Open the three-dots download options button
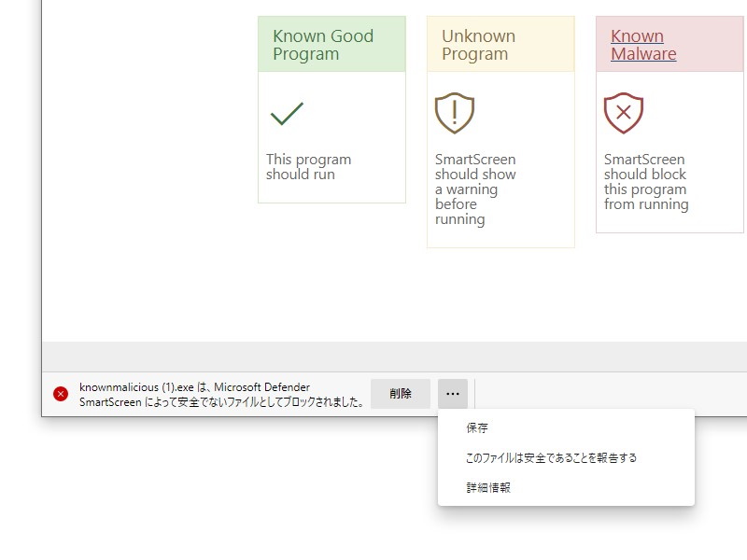The width and height of the screenshot is (747, 560). (x=452, y=394)
